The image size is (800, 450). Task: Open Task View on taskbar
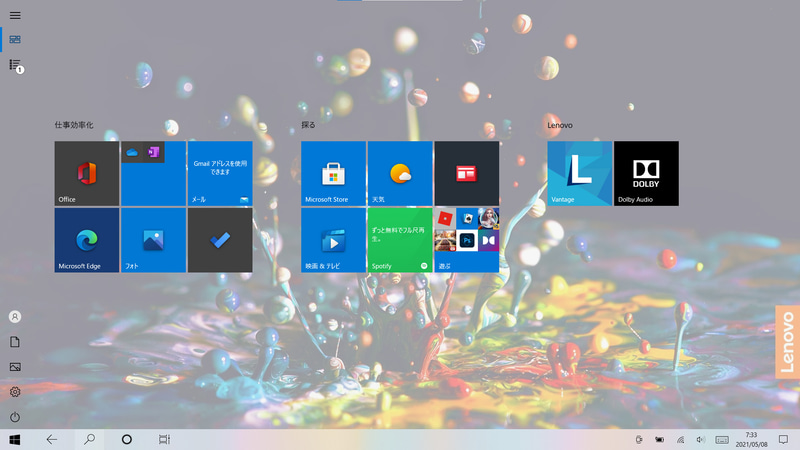click(164, 439)
